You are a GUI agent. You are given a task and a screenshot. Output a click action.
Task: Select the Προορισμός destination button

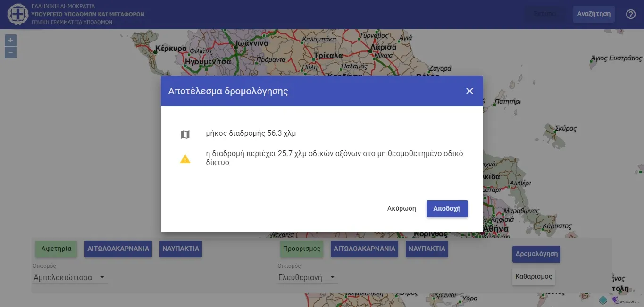pos(301,249)
